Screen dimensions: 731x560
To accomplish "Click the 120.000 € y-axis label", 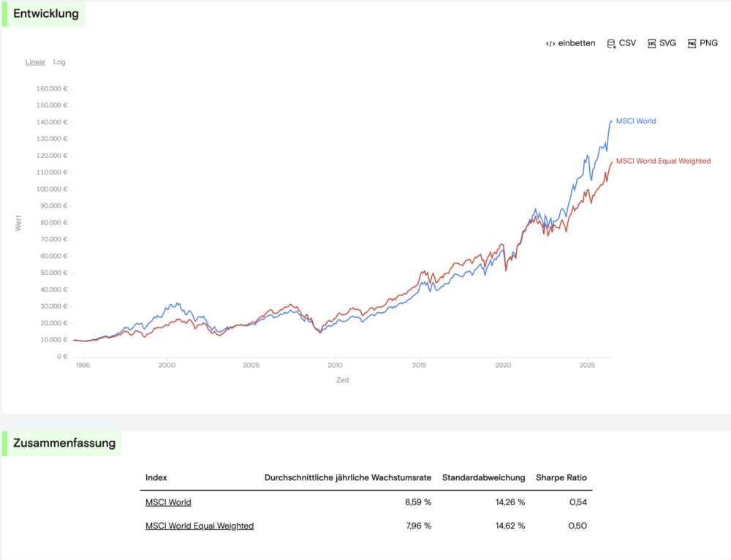I will pyautogui.click(x=52, y=155).
